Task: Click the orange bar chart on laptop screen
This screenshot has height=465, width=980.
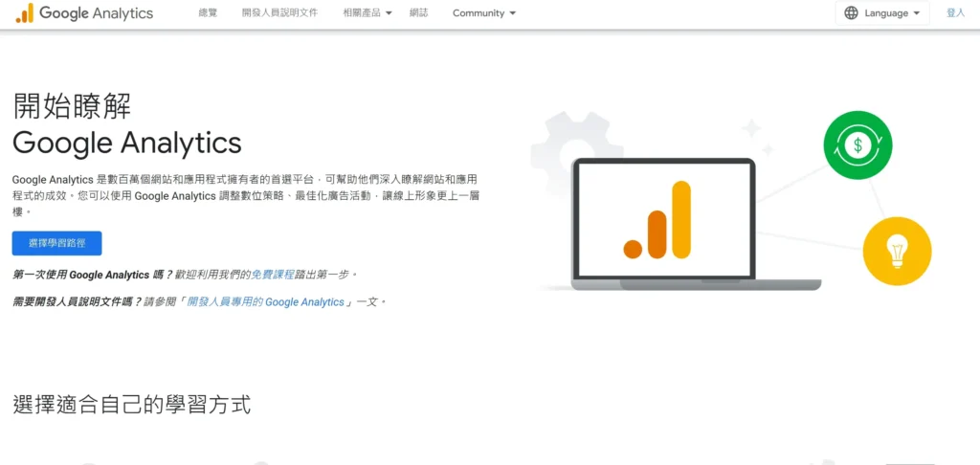Action: tap(657, 222)
